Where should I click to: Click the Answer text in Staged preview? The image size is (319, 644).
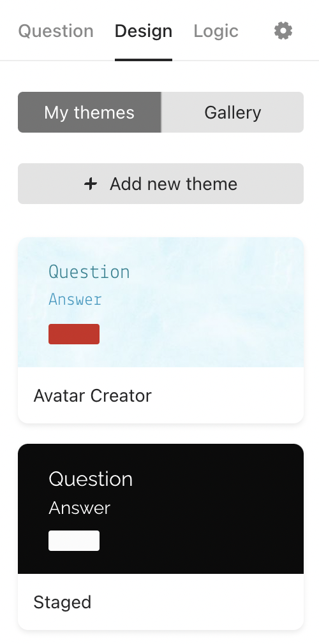[x=79, y=508]
